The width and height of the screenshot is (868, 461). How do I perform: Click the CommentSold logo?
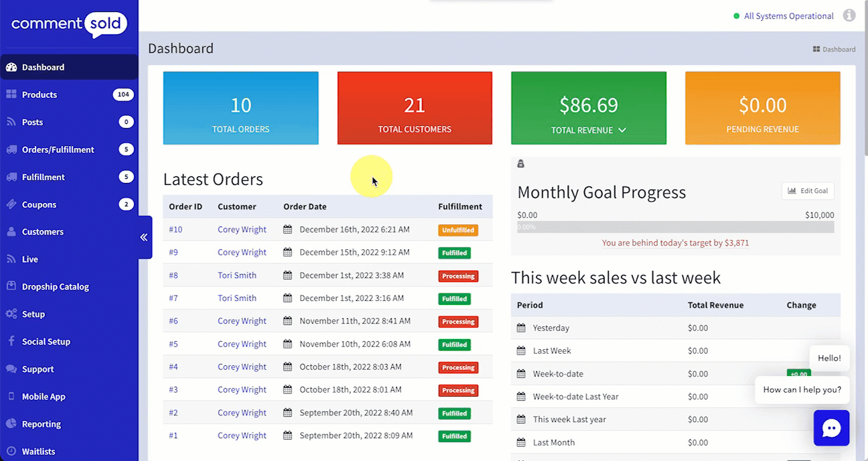(69, 25)
